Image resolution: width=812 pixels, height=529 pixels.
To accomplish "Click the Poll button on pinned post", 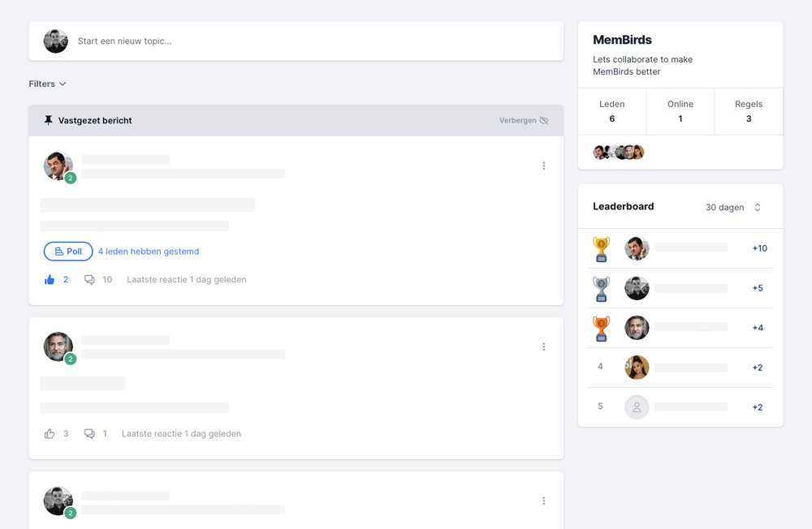I will 68,252.
